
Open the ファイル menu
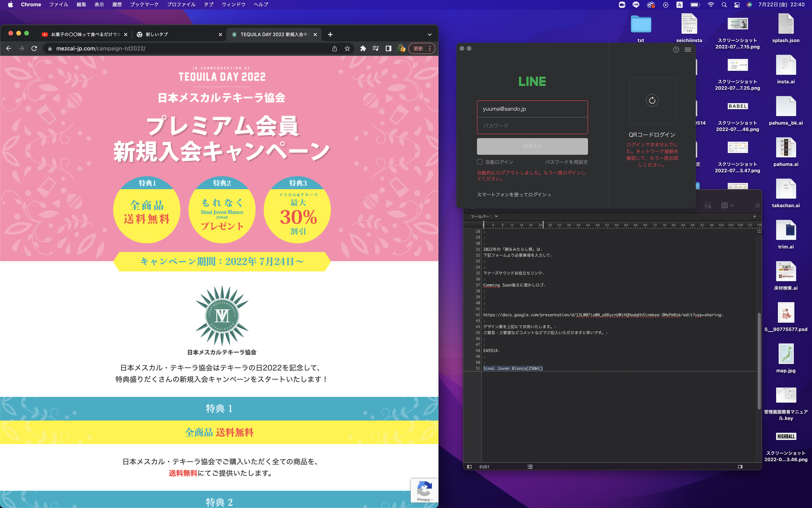pos(59,5)
